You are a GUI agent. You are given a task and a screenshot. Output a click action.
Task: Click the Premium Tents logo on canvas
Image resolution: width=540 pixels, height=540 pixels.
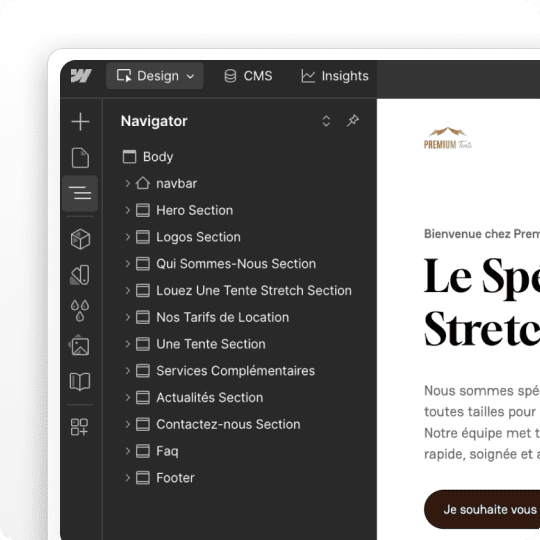pos(448,138)
